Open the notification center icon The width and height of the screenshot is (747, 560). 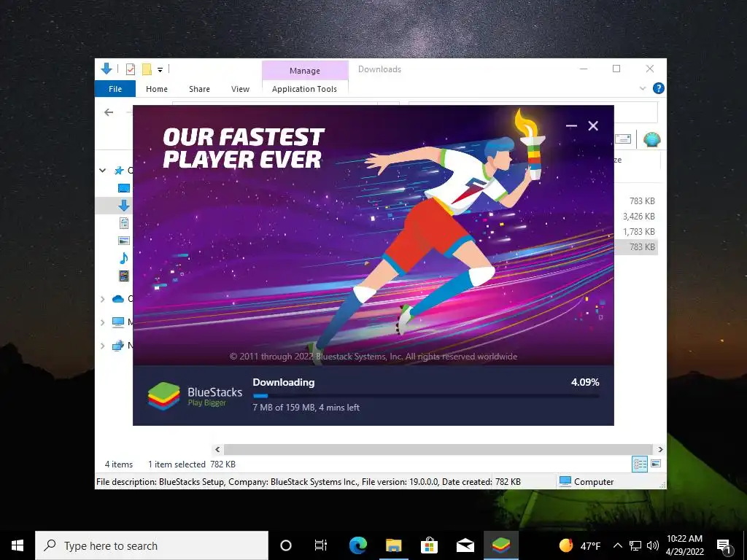click(x=724, y=545)
